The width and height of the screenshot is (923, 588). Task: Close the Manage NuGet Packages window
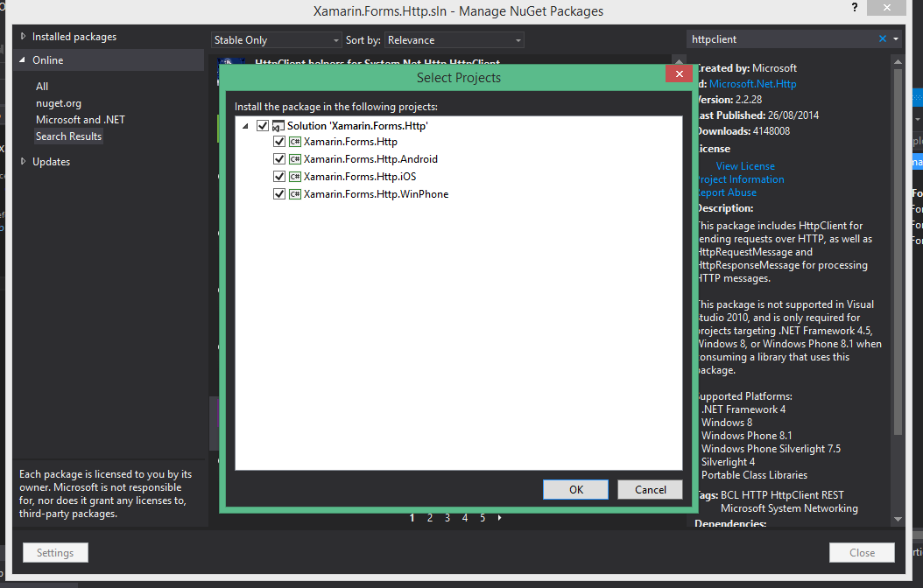pyautogui.click(x=862, y=553)
